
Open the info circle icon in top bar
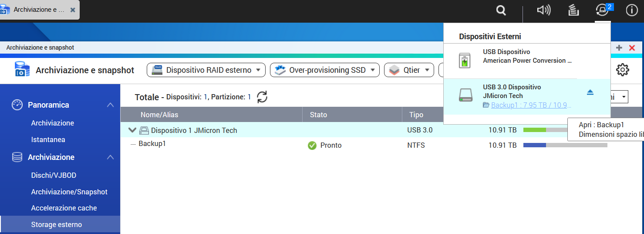631,10
